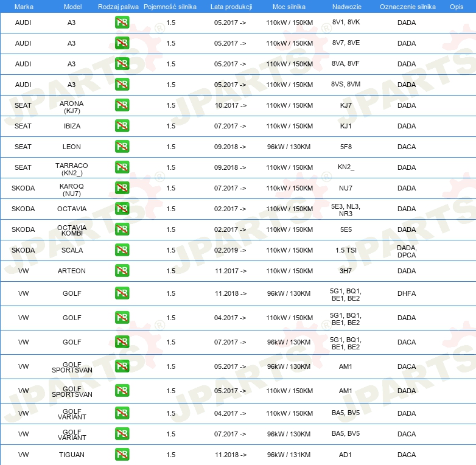
Task: Select the TIGUAN model cell
Action: pos(72,455)
